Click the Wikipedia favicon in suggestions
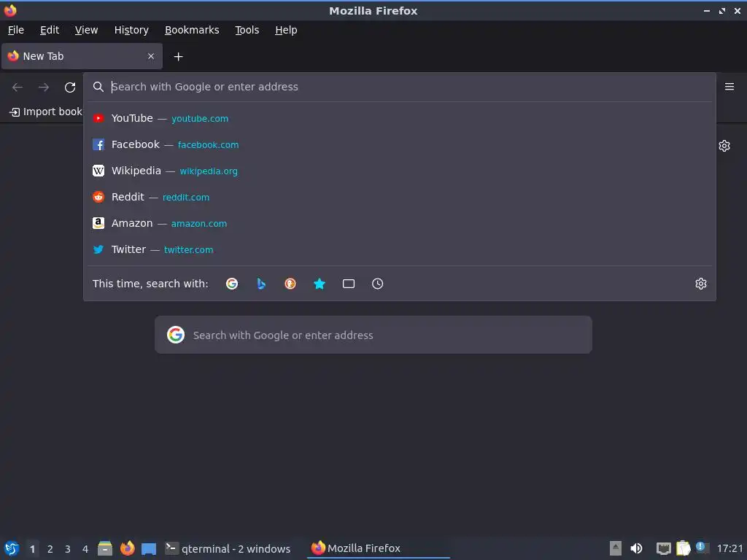747x560 pixels. tap(98, 171)
